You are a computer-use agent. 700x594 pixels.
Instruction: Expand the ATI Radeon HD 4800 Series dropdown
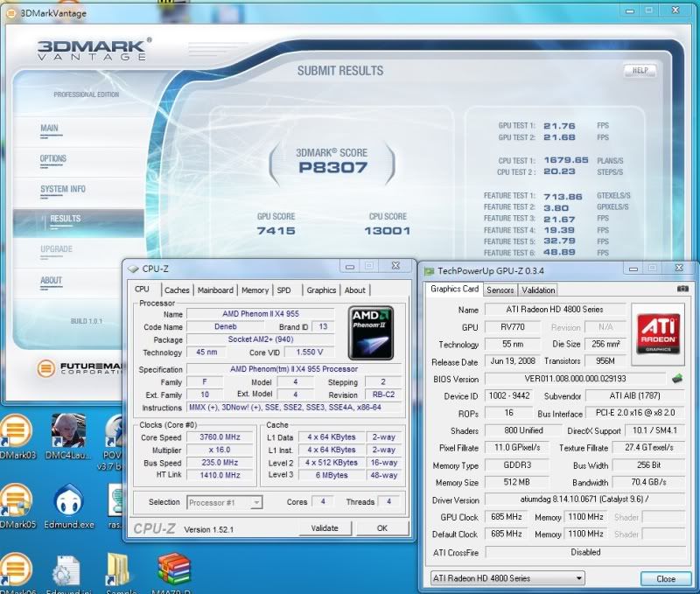click(507, 578)
